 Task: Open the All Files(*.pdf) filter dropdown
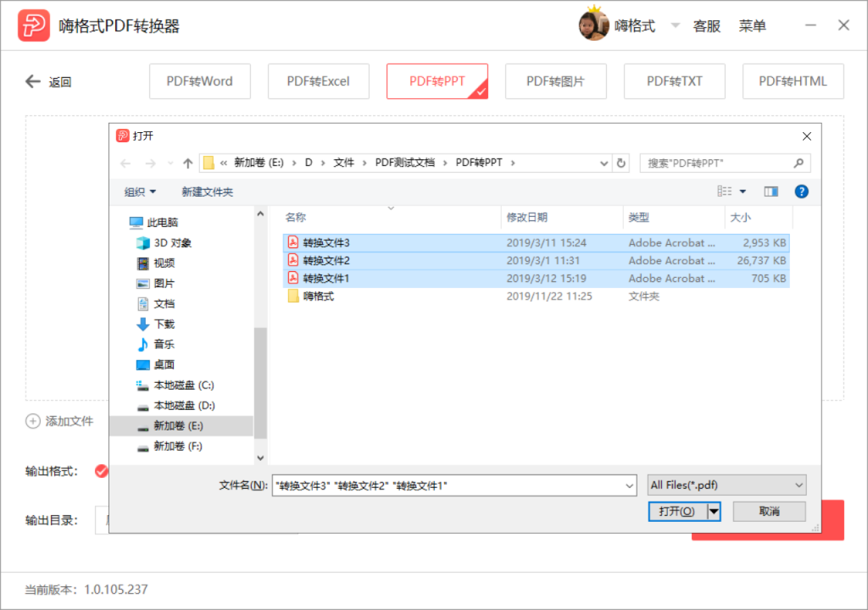click(x=726, y=485)
